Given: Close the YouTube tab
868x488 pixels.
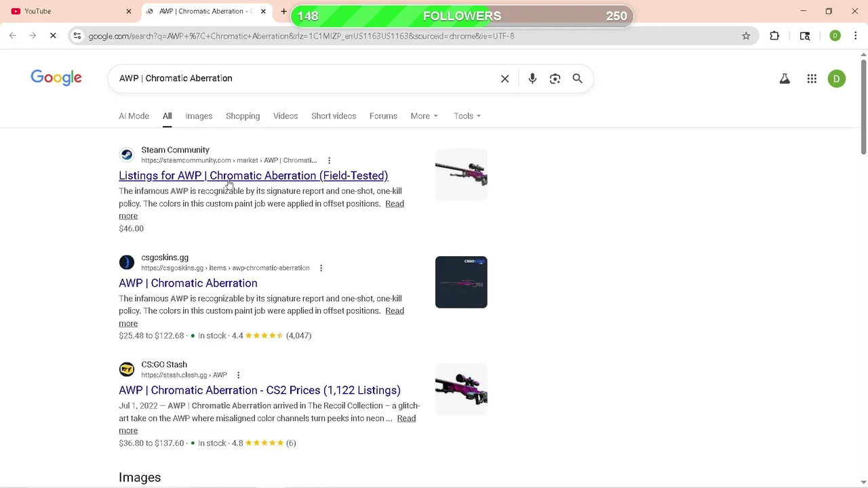Looking at the screenshot, I should point(129,11).
